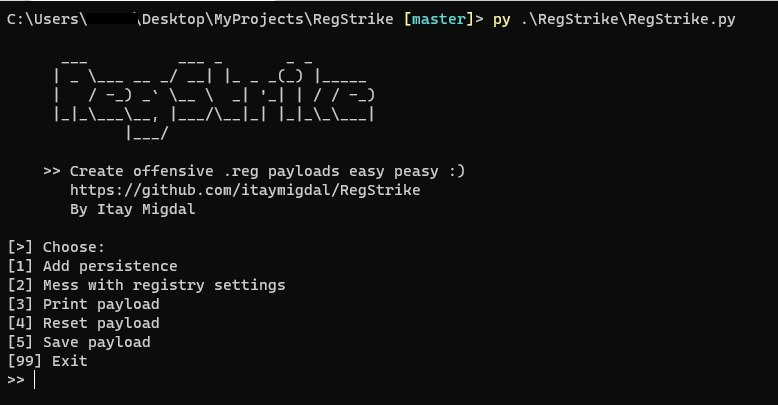Click the 'Reset payload' menu line
Viewport: 778px width, 405px height.
[x=83, y=323]
